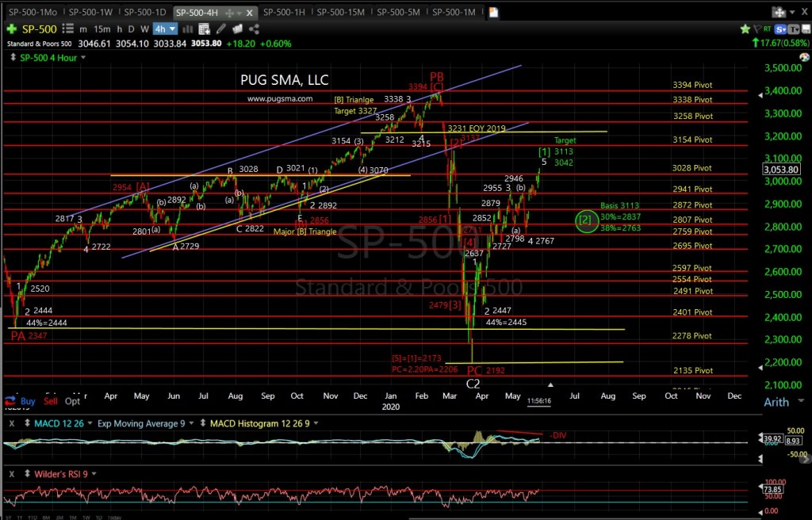Open the window options arrow at top right

(791, 12)
